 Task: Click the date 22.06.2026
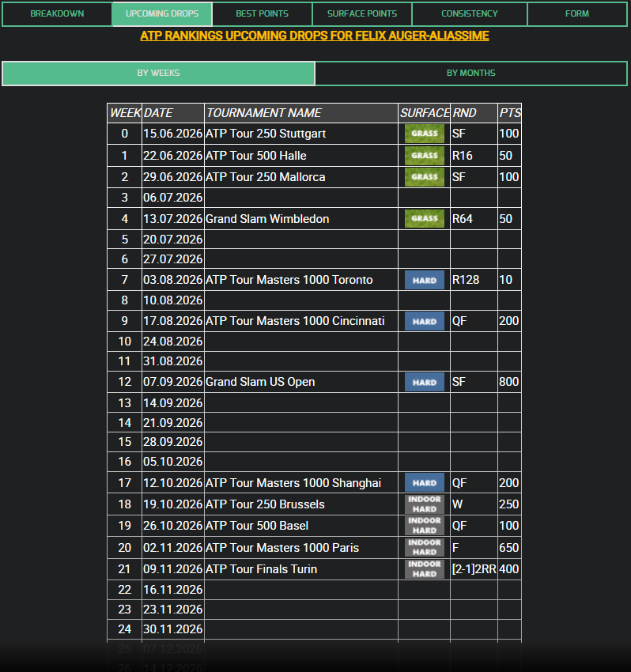[x=172, y=156]
